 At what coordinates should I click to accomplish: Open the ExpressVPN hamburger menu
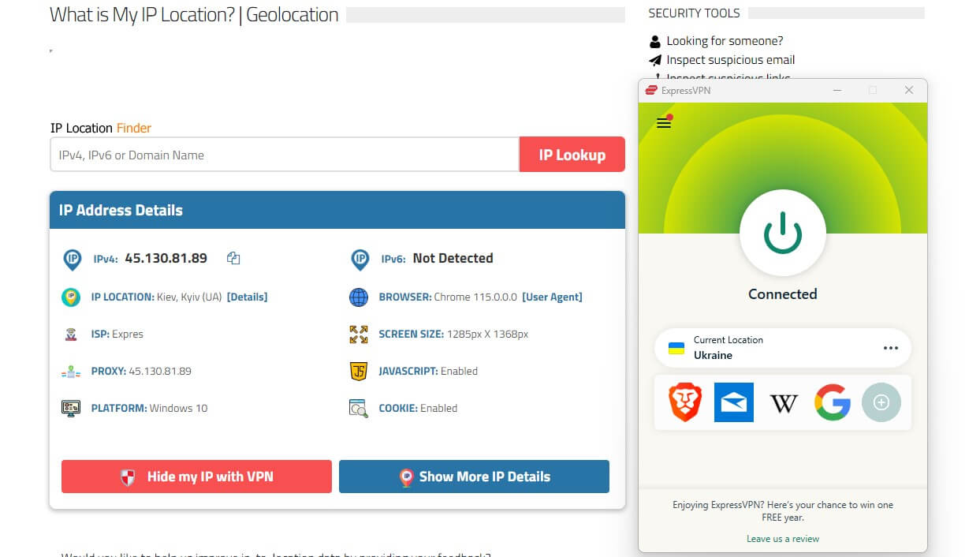click(664, 122)
